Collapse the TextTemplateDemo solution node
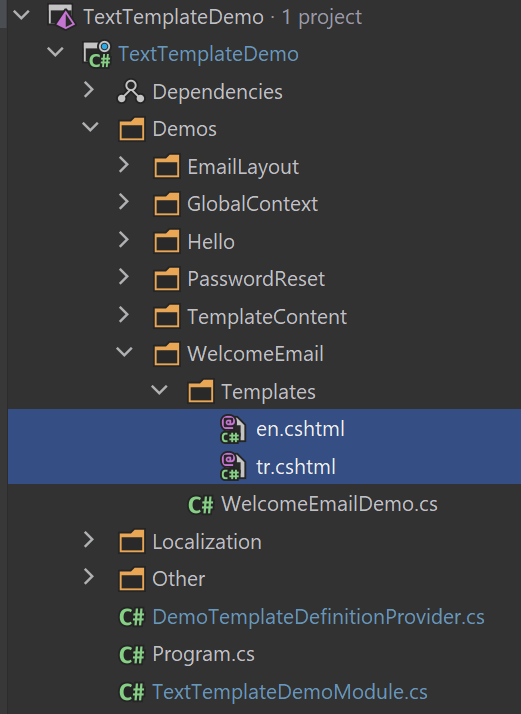 21,15
